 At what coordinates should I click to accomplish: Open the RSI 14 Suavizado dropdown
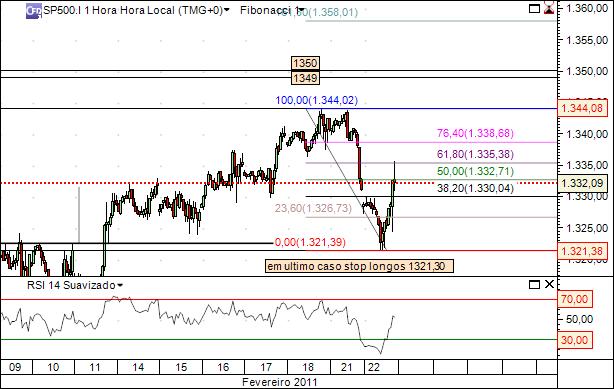(119, 285)
